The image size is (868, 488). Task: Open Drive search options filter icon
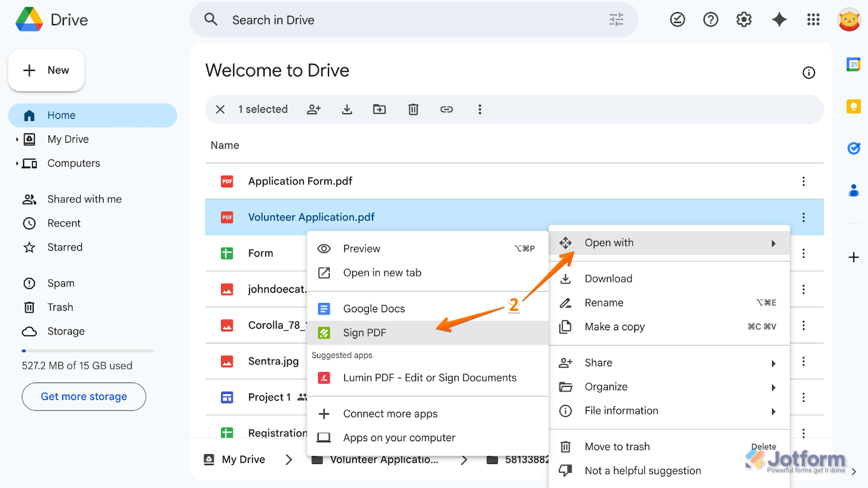(x=615, y=19)
